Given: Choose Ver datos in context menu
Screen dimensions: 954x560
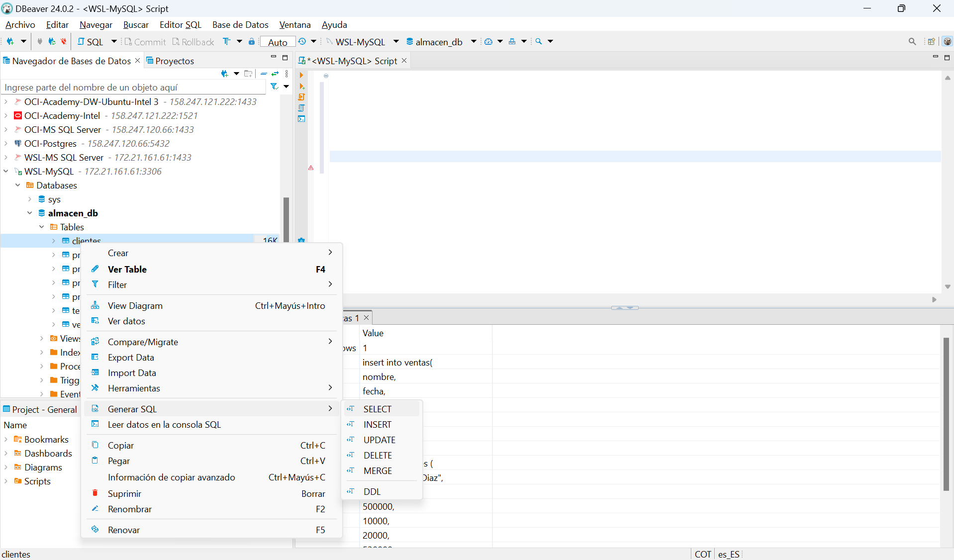Looking at the screenshot, I should click(211, 321).
